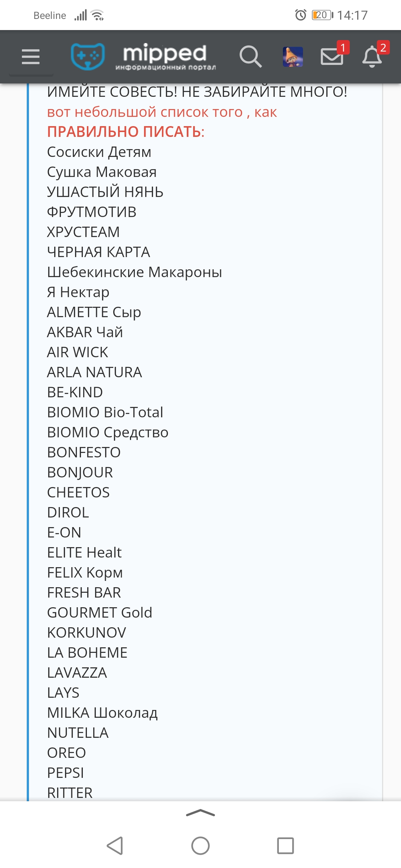Viewport: 401px width, 868px height.
Task: Tap the list entry Шебекинские Макароны
Action: click(x=134, y=272)
